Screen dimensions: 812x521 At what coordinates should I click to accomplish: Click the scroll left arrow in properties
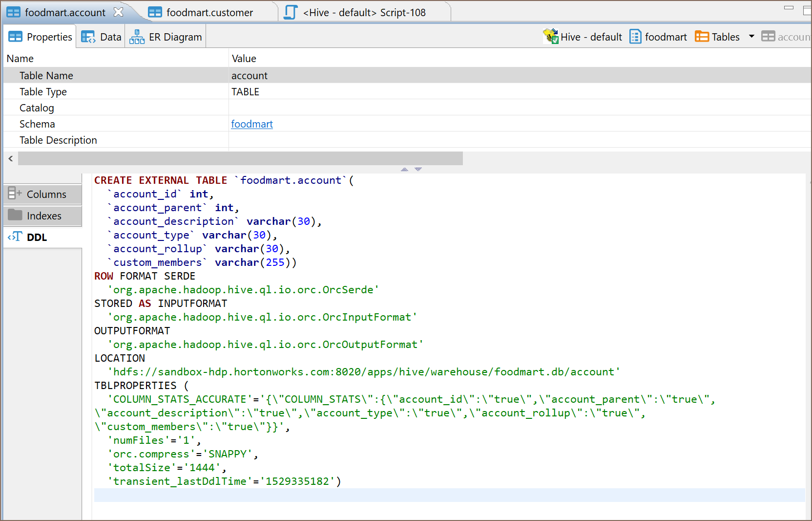[11, 158]
